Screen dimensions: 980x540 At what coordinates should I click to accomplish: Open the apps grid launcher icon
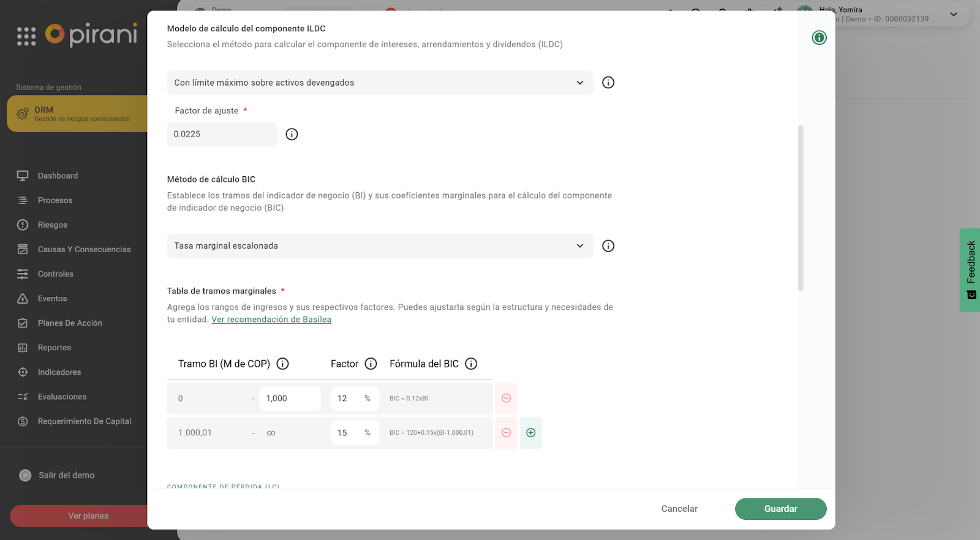coord(26,36)
